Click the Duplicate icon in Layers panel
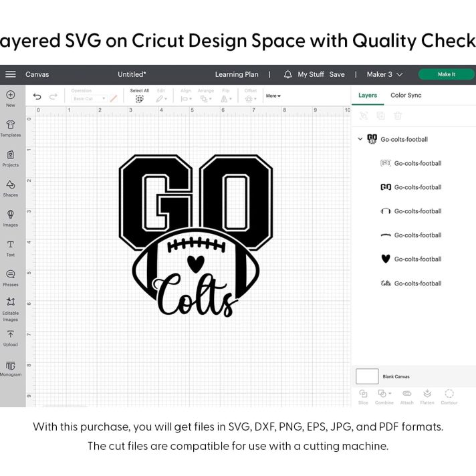The height and width of the screenshot is (476, 476). pos(380,116)
